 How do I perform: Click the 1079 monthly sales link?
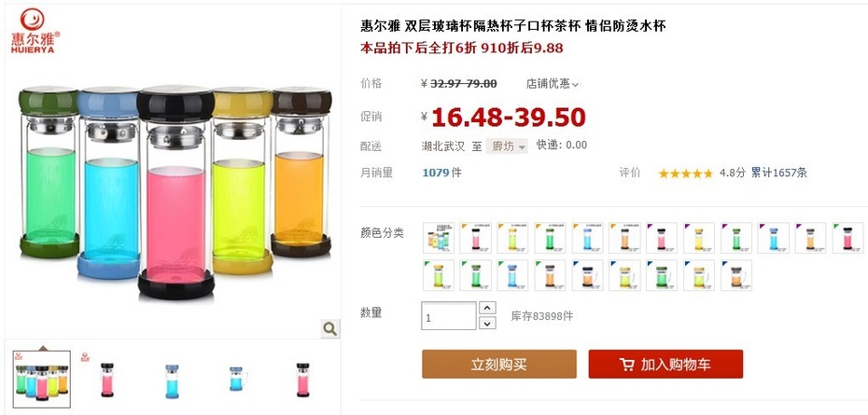[435, 173]
